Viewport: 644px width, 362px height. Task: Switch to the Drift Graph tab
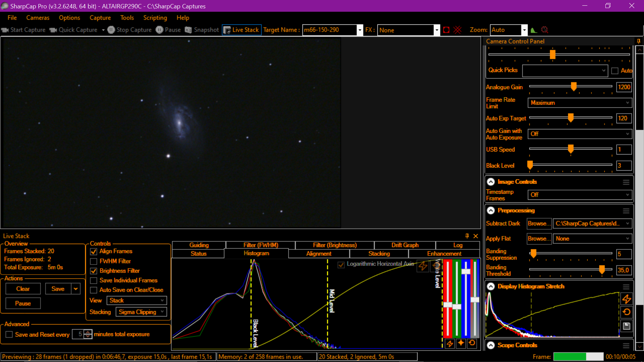point(405,245)
